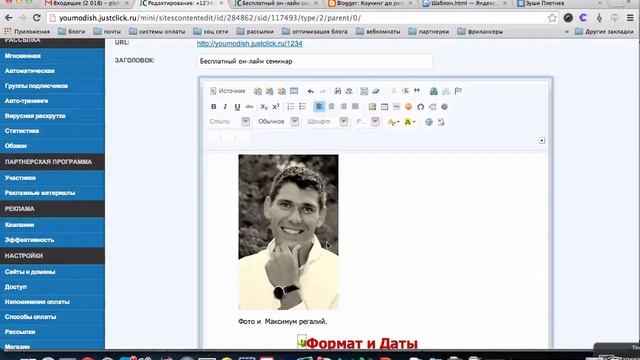This screenshot has height=360, width=640.
Task: Toggle italic formatting
Action: (x=225, y=107)
